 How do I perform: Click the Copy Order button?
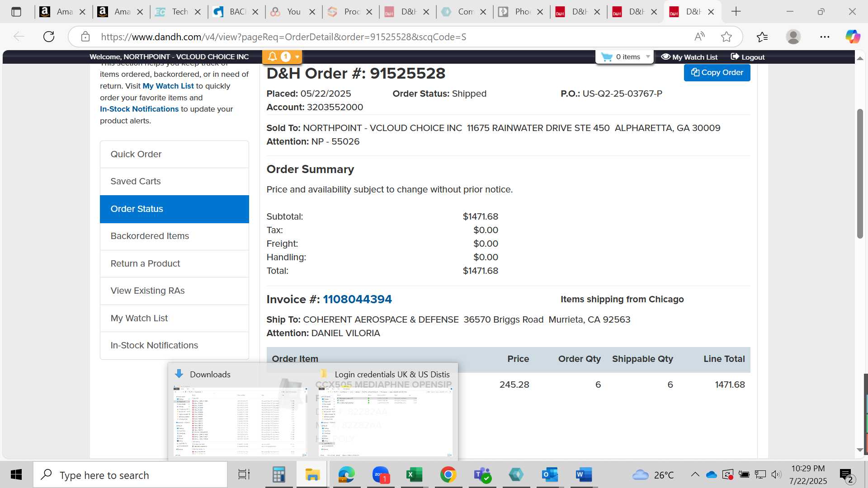click(717, 72)
